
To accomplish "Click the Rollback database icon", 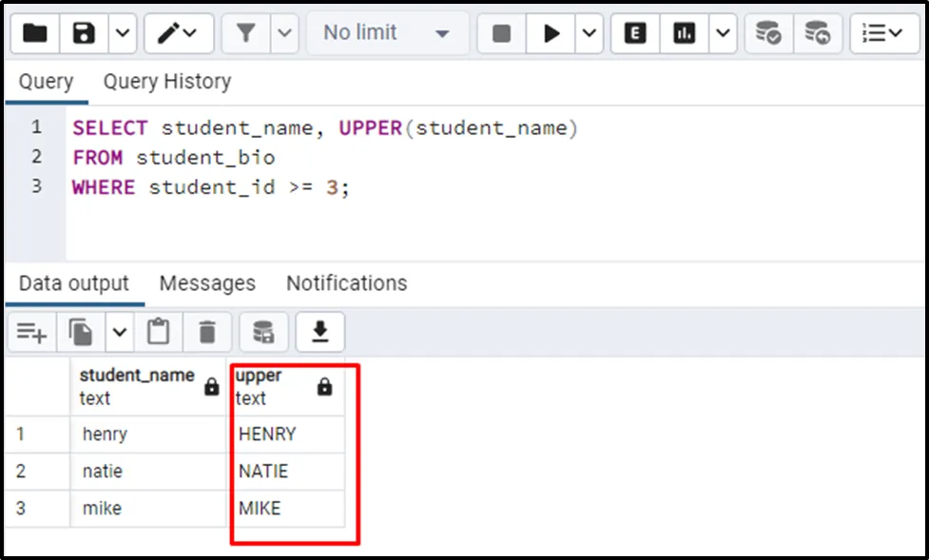I will pyautogui.click(x=816, y=34).
